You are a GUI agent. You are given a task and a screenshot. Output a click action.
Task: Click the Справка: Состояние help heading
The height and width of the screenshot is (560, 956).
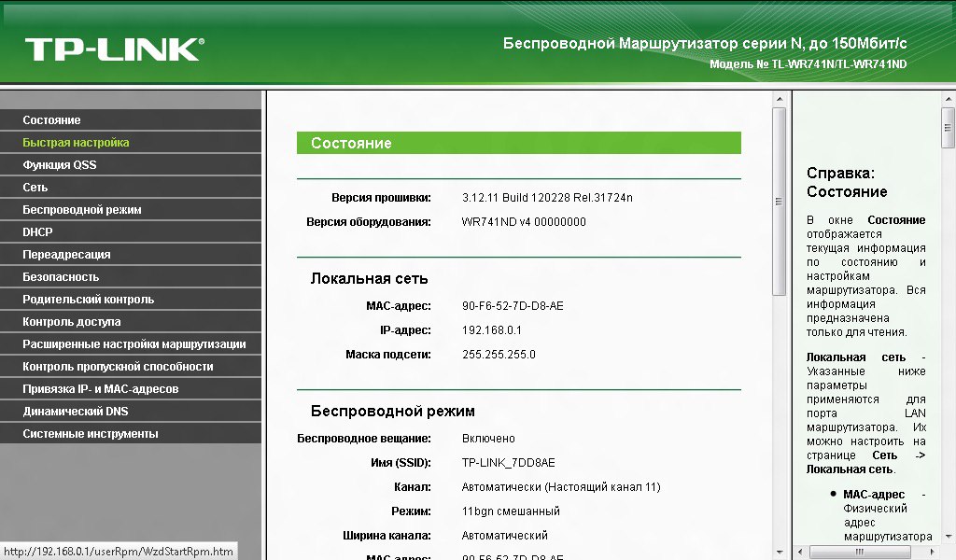[x=847, y=182]
